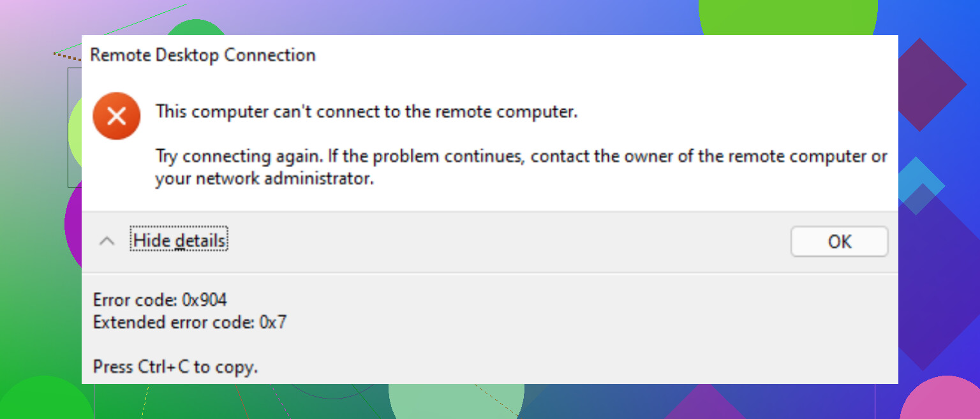Click the main error message text
Viewport: 980px width, 419px height.
point(366,111)
